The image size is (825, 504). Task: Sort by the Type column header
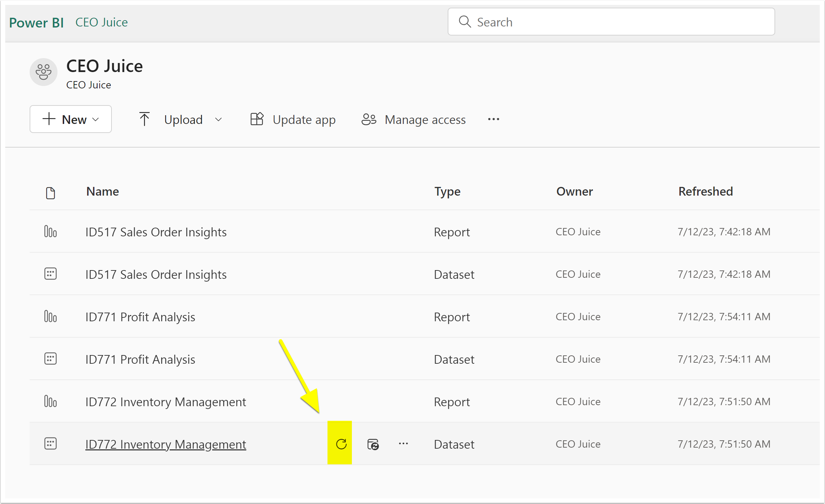coord(447,192)
